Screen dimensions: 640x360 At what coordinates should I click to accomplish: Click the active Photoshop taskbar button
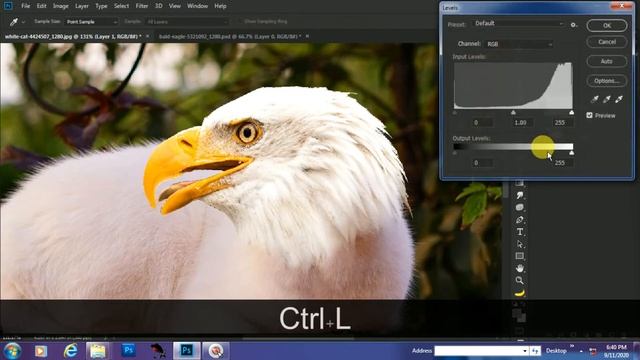pos(187,351)
